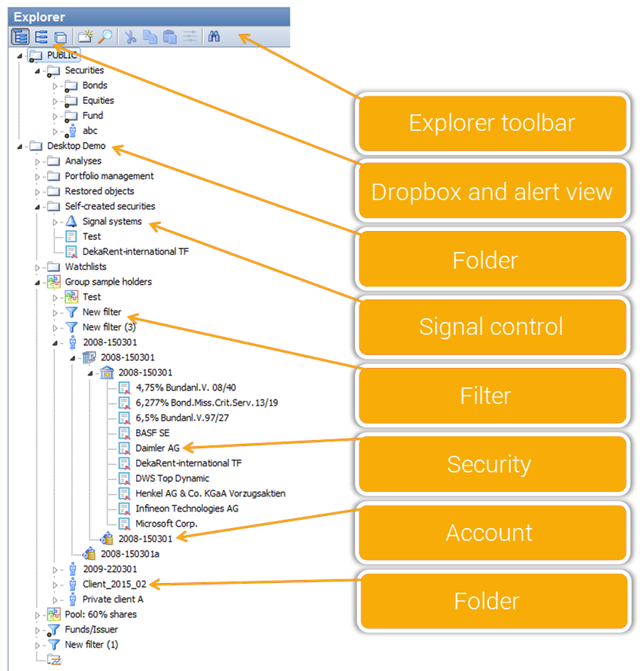Click the binoculars find icon
Screen dimensions: 644x671
[x=214, y=37]
